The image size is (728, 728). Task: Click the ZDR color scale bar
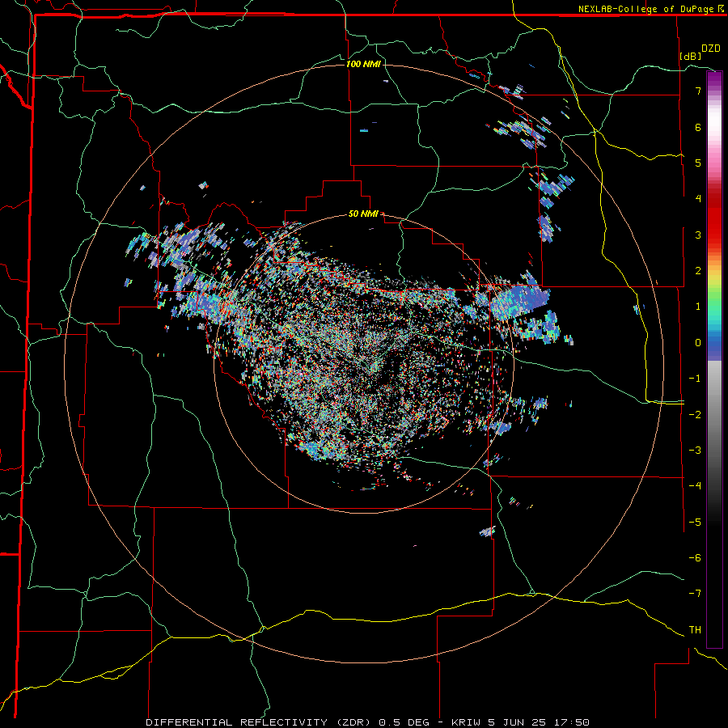point(714,359)
